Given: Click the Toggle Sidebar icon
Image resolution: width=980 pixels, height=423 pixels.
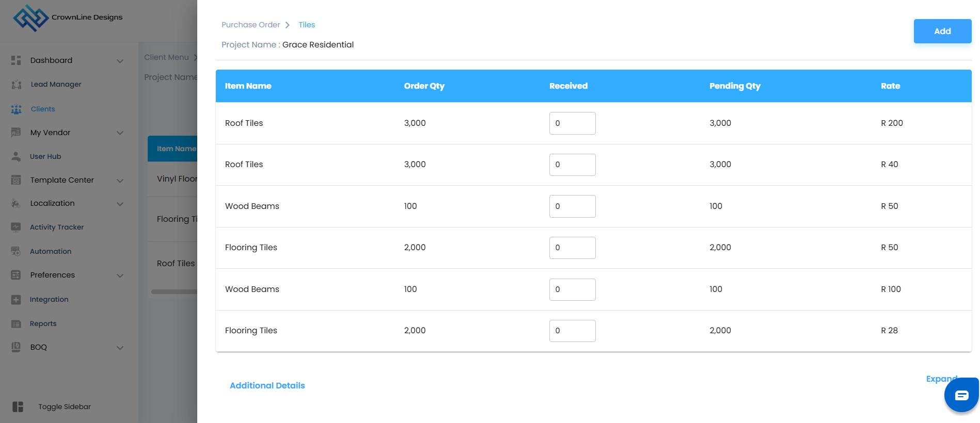Looking at the screenshot, I should point(18,406).
